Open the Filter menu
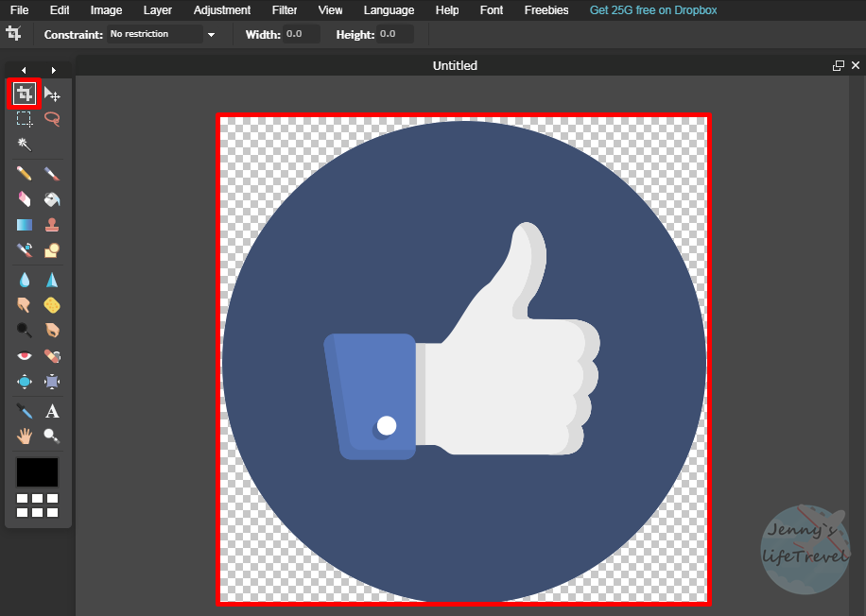 [x=285, y=10]
